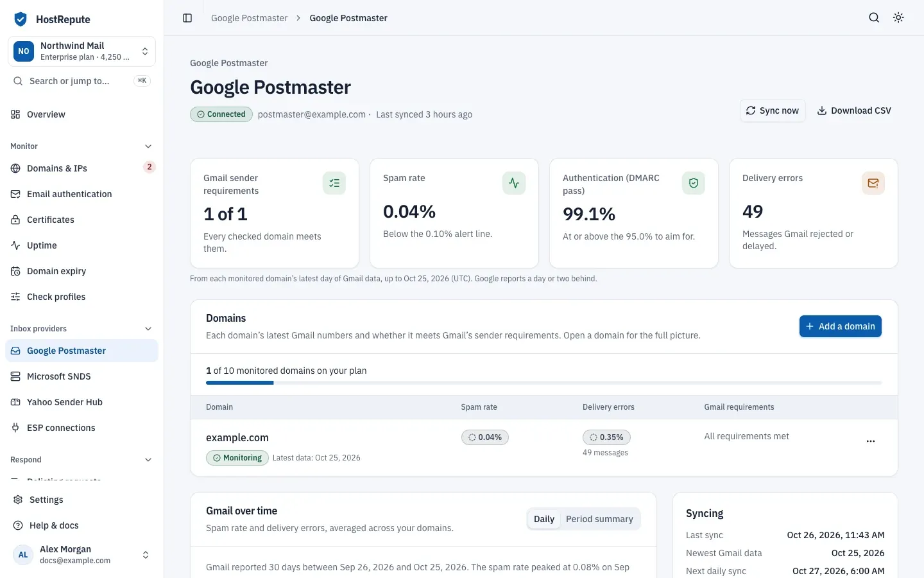The height and width of the screenshot is (578, 924).
Task: Click the 0.04% spam rate pill
Action: (485, 437)
